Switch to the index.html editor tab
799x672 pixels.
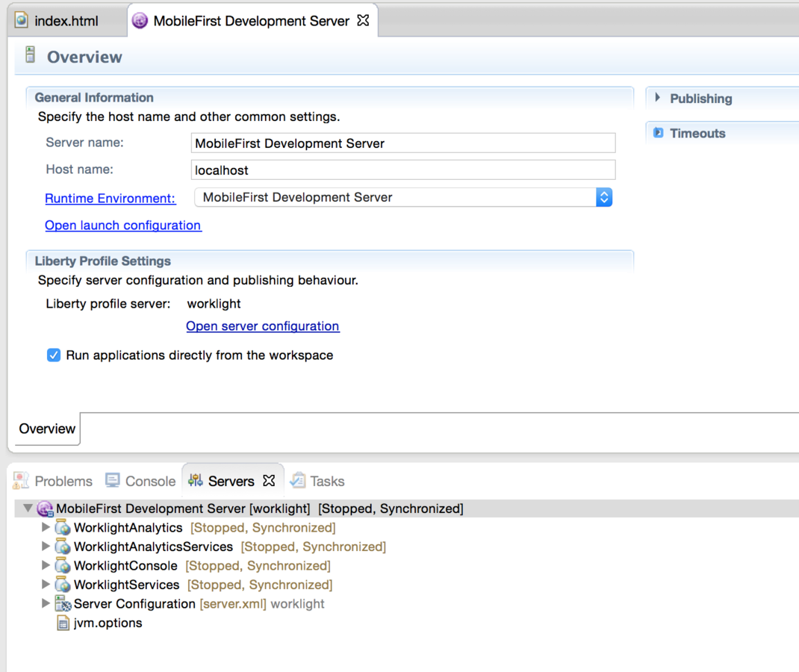coord(66,21)
